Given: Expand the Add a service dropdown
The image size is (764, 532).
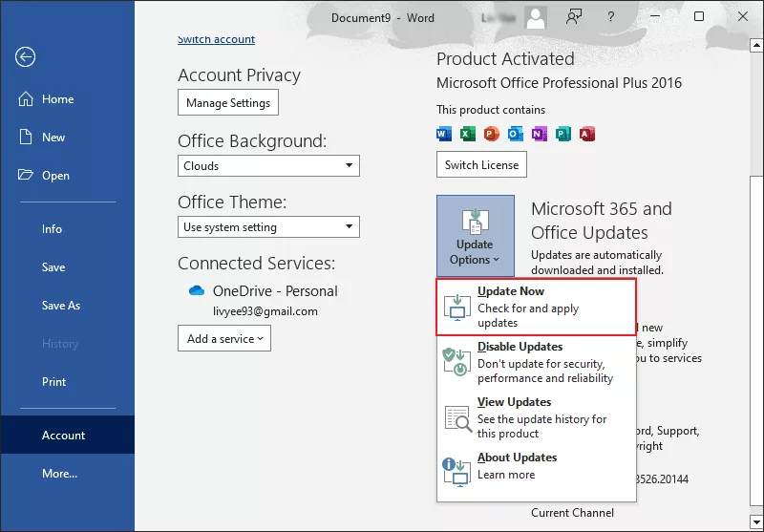Looking at the screenshot, I should click(x=224, y=338).
